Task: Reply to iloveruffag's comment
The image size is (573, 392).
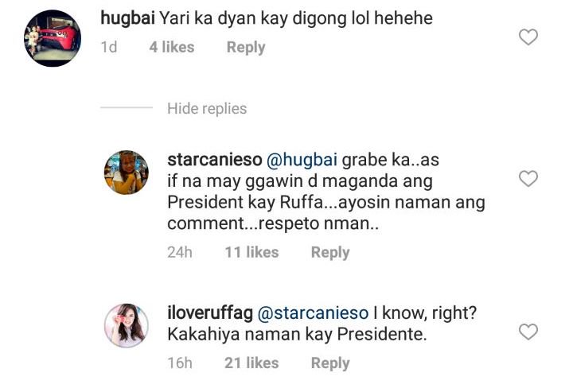Action: (x=329, y=363)
